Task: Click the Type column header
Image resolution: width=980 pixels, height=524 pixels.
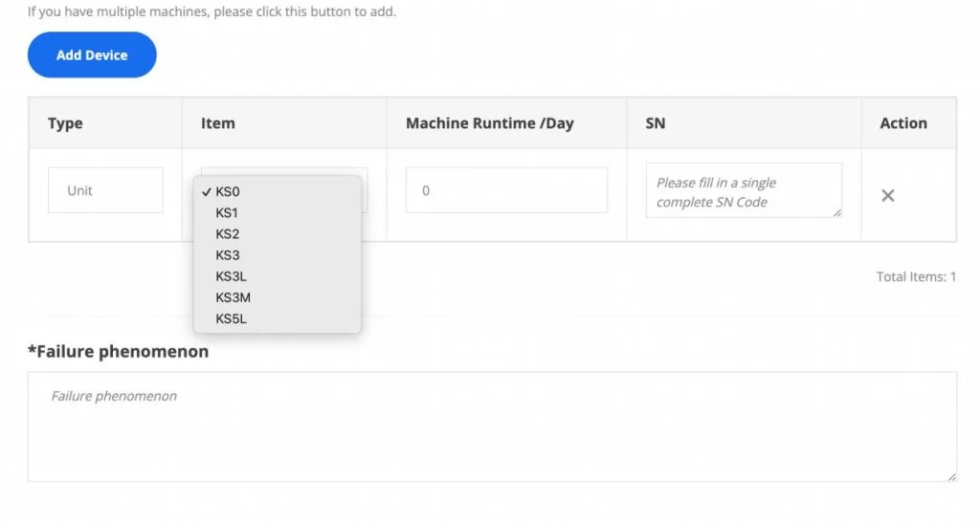Action: [x=65, y=123]
